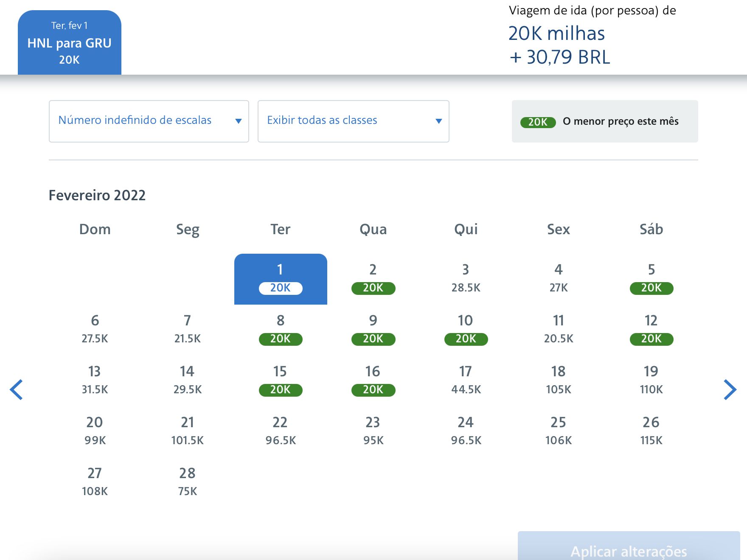Choose February 20 priced 99K
The height and width of the screenshot is (560, 747).
click(x=95, y=432)
